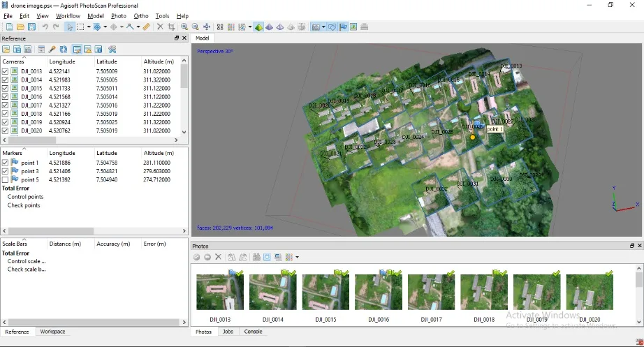
Task: Save the project using floppy disk icon
Action: pyautogui.click(x=31, y=27)
